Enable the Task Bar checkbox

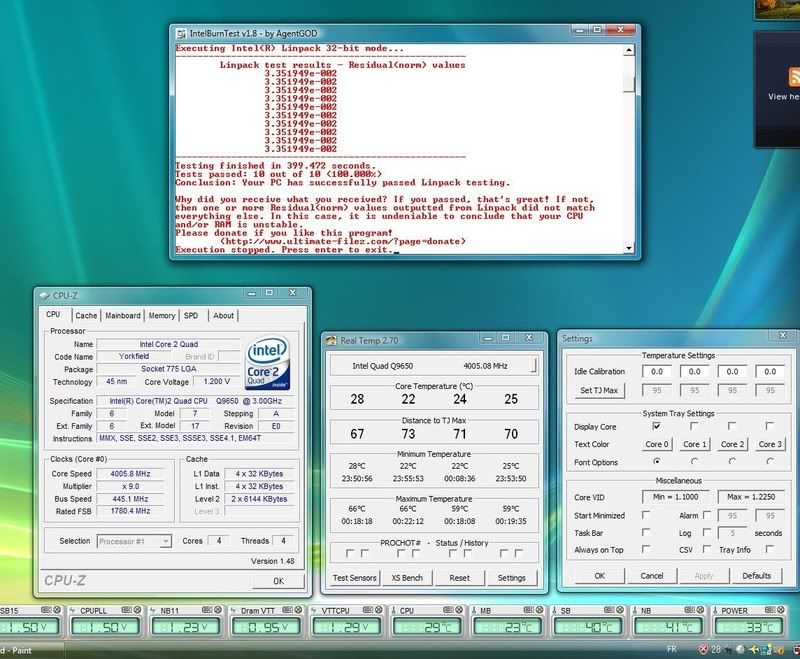pos(645,533)
